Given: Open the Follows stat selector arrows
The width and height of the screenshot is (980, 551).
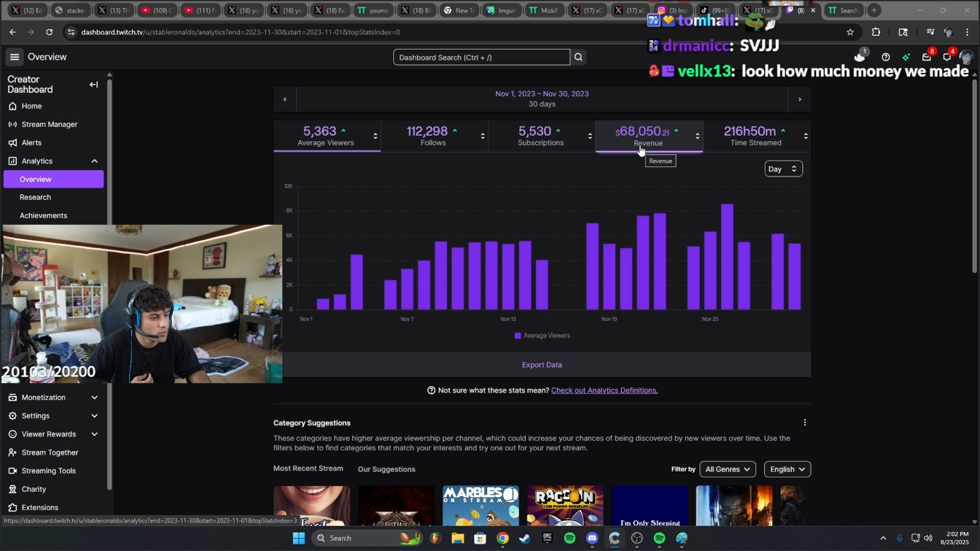Looking at the screenshot, I should click(483, 136).
